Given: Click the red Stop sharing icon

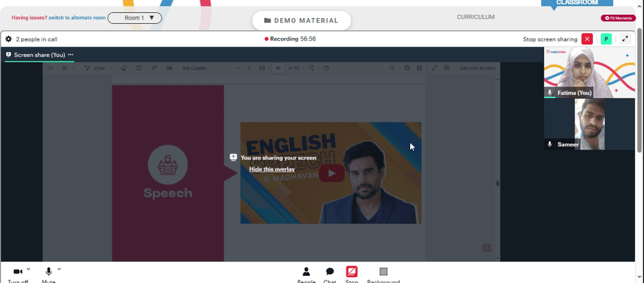Looking at the screenshot, I should click(x=352, y=271).
